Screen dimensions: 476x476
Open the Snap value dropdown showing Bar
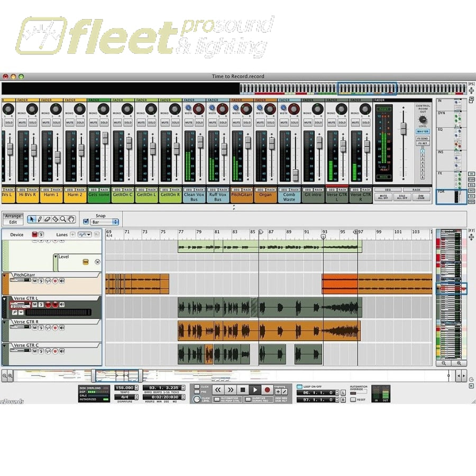(x=104, y=222)
